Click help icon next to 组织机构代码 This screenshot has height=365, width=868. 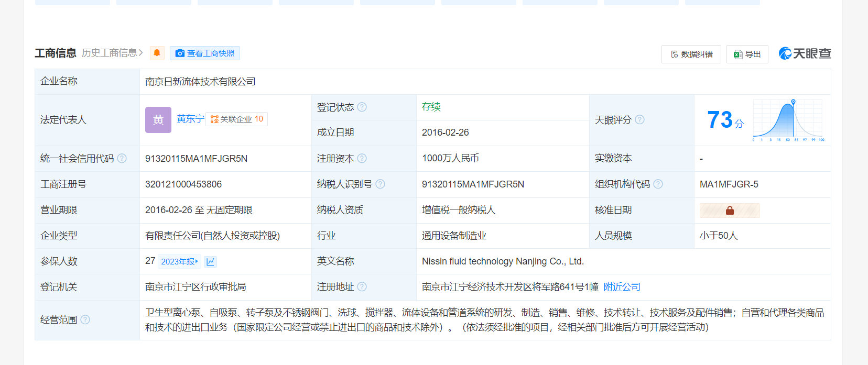tap(658, 184)
